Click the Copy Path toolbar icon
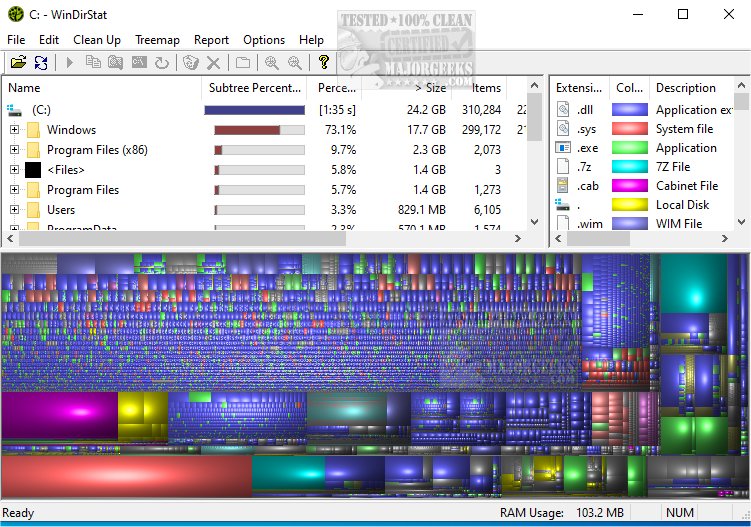 pyautogui.click(x=93, y=62)
